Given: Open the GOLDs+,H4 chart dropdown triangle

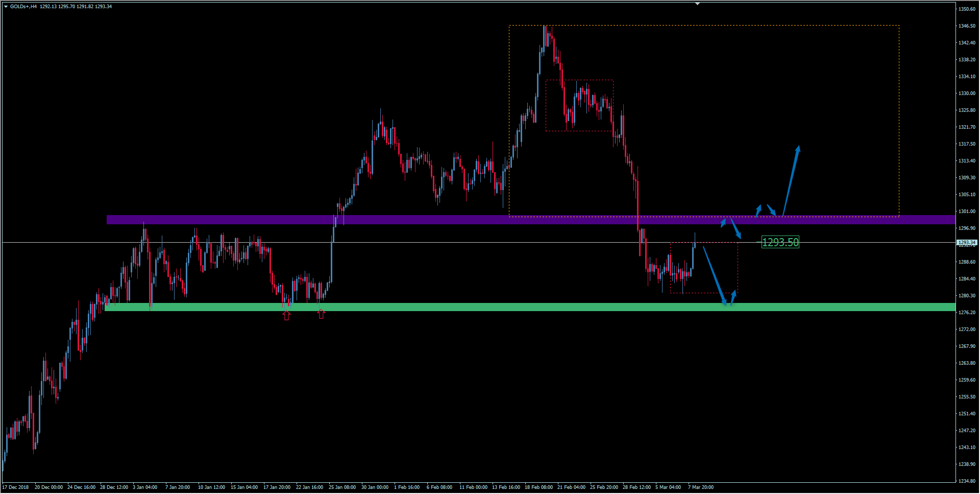Looking at the screenshot, I should point(6,7).
